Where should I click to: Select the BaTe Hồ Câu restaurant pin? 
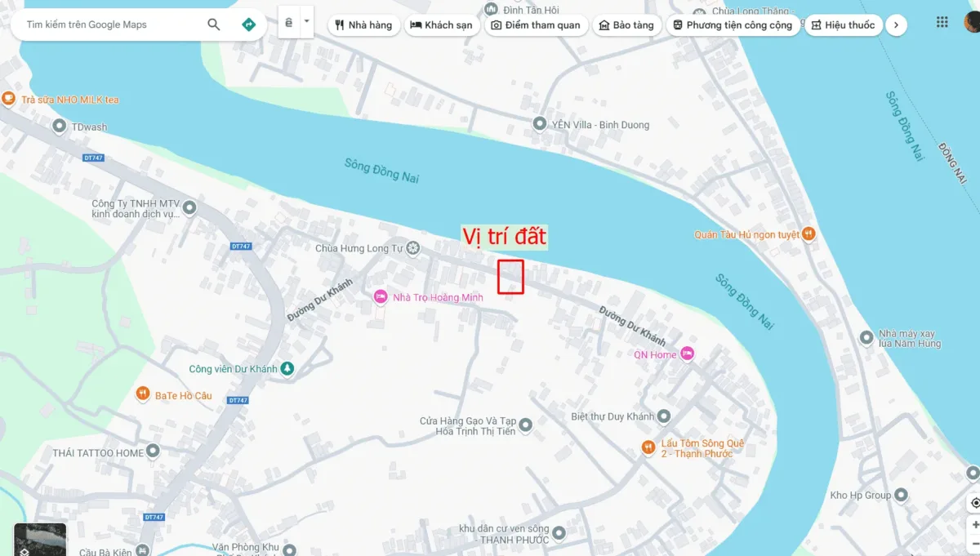click(143, 395)
